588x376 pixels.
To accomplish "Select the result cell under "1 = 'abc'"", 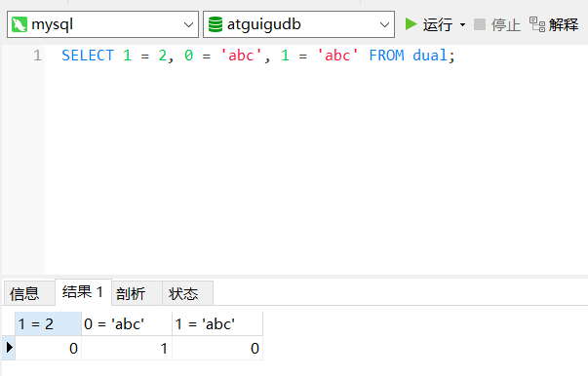I will (x=217, y=349).
